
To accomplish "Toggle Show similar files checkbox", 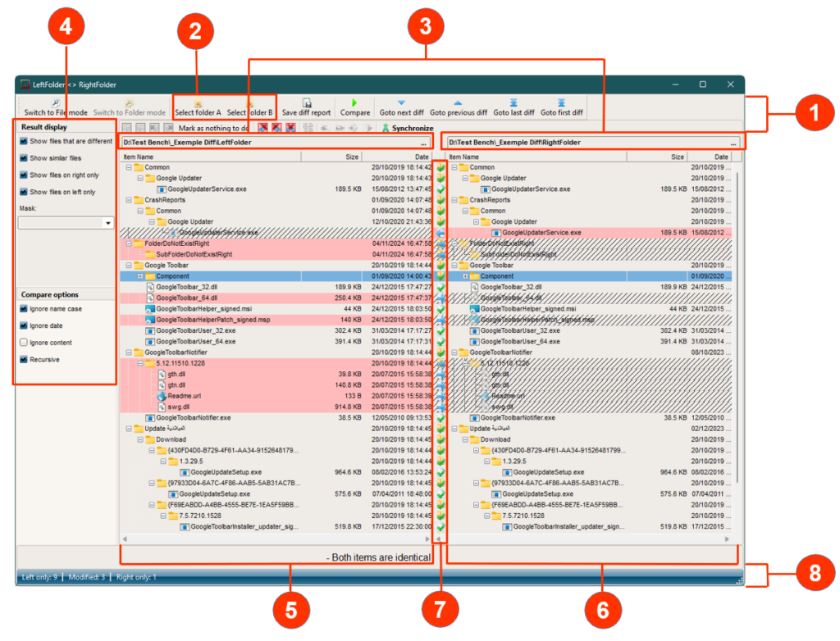I will point(24,158).
